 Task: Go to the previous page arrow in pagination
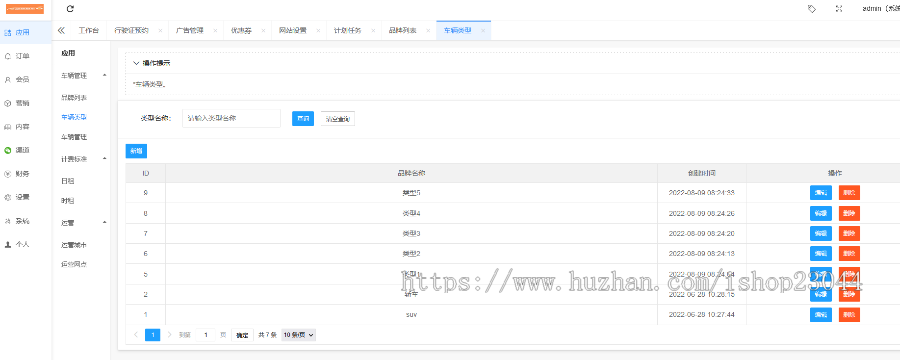point(135,335)
